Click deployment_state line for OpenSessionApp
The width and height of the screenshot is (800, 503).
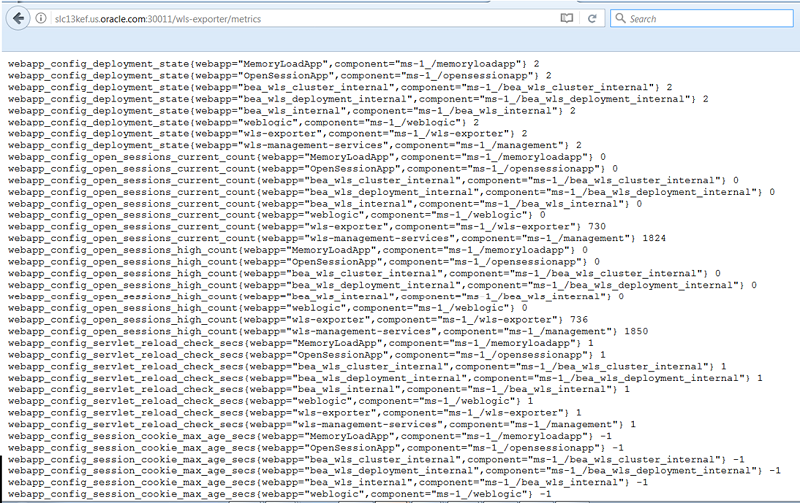280,76
